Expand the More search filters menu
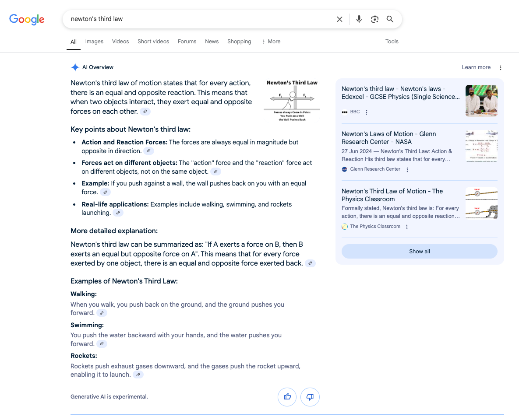519x420 pixels. click(271, 42)
